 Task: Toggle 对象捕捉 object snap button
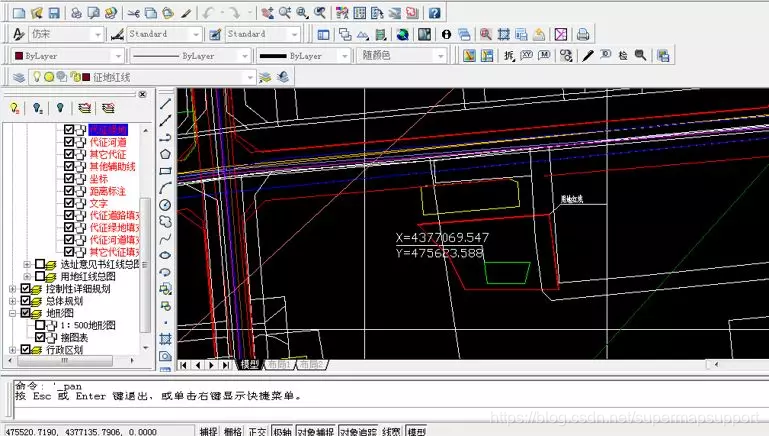point(316,431)
